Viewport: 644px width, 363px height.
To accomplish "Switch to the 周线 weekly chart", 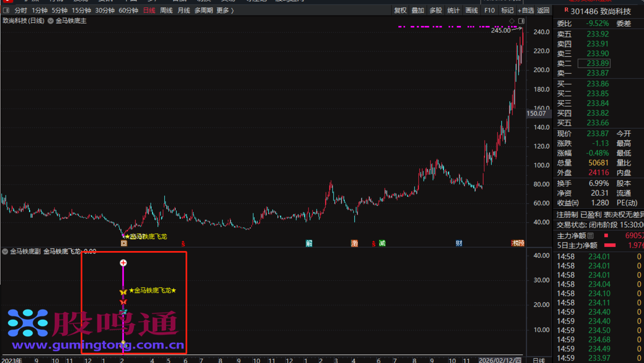I will [x=166, y=10].
